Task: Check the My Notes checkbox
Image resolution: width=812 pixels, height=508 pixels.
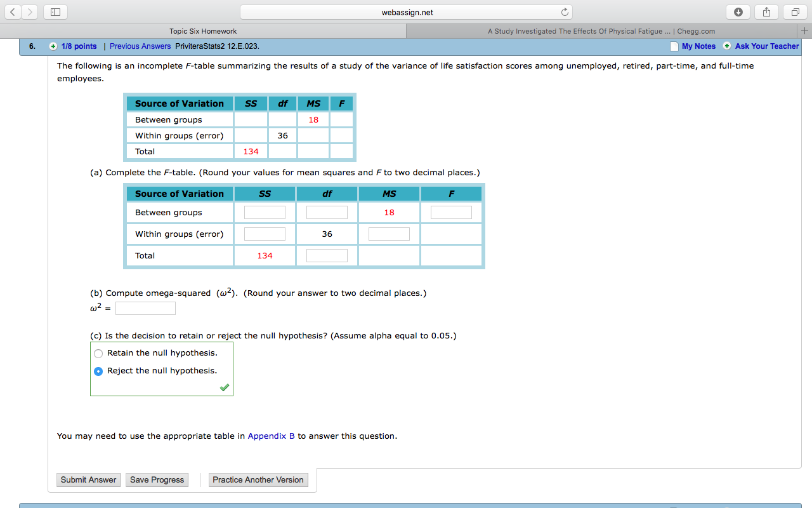Action: tap(674, 46)
